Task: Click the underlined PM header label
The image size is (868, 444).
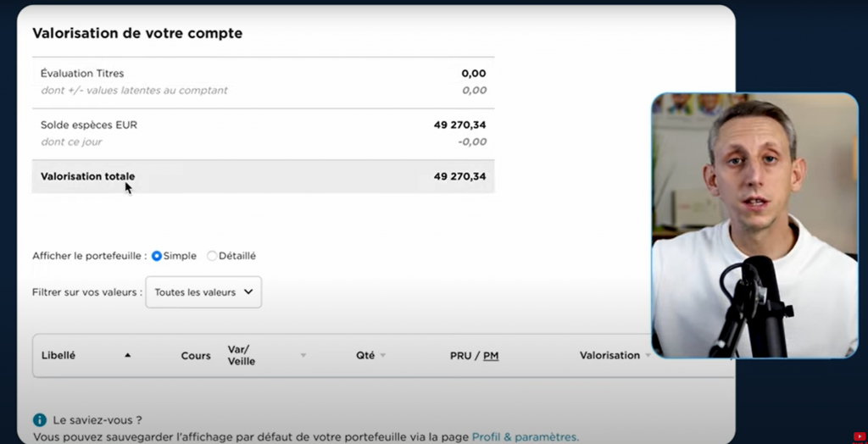Action: click(491, 356)
